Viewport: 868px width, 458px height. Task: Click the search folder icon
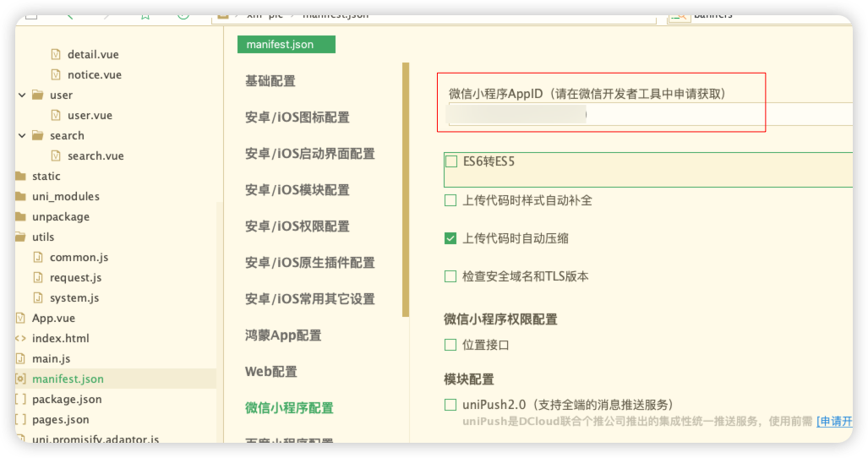pyautogui.click(x=38, y=135)
